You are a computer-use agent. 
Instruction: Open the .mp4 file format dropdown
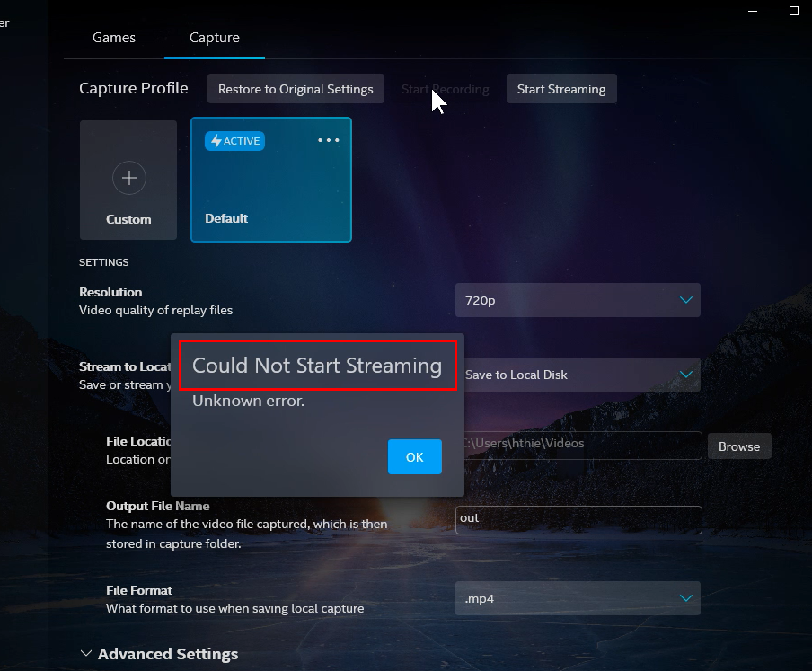tap(577, 598)
